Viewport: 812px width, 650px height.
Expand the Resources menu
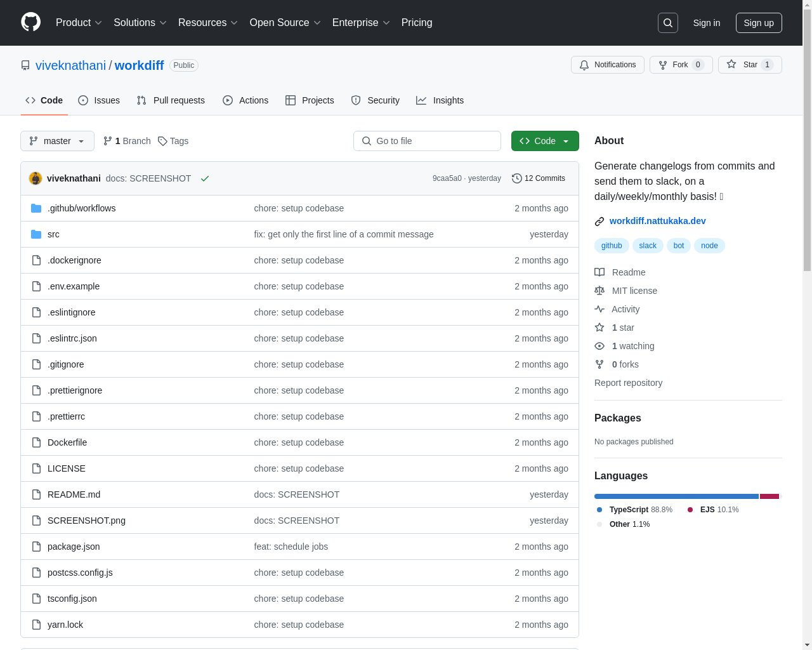pyautogui.click(x=208, y=23)
